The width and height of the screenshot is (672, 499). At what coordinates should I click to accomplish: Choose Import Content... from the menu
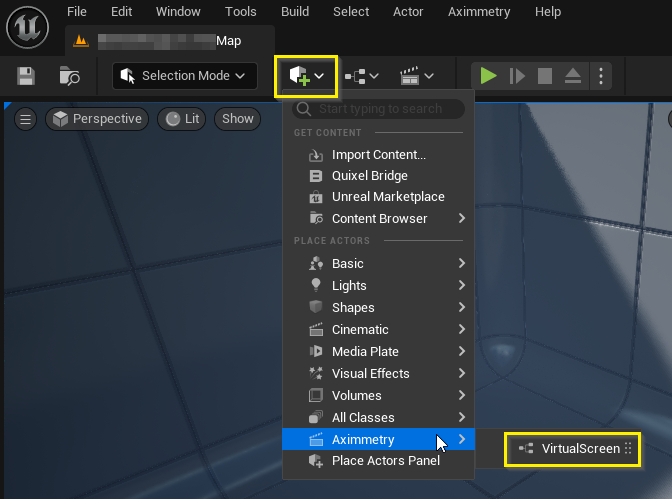coord(378,155)
